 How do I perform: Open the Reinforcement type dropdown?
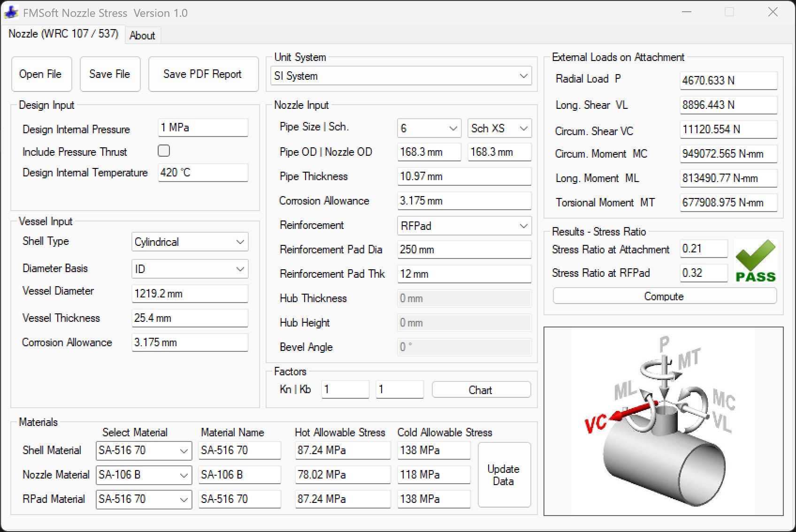coord(464,226)
